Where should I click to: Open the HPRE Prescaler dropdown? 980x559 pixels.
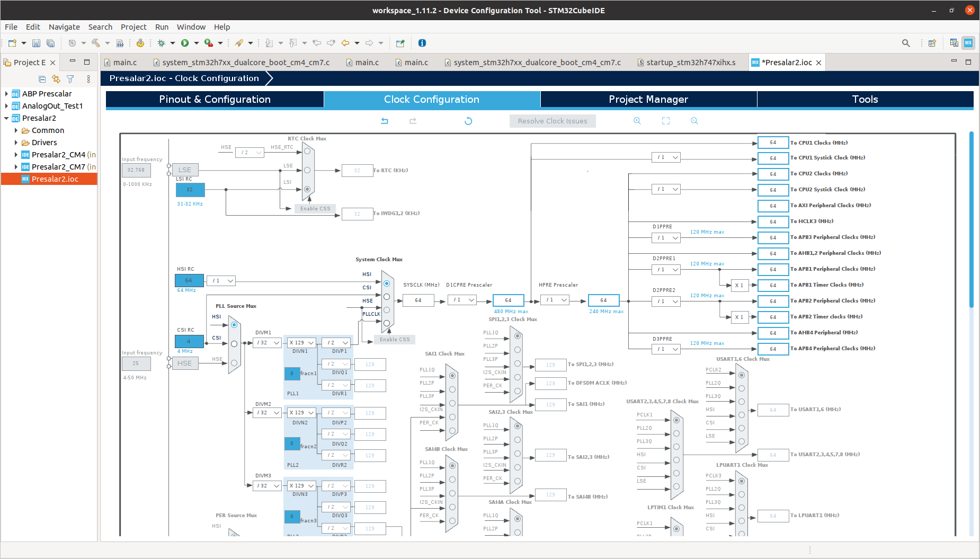tap(555, 300)
